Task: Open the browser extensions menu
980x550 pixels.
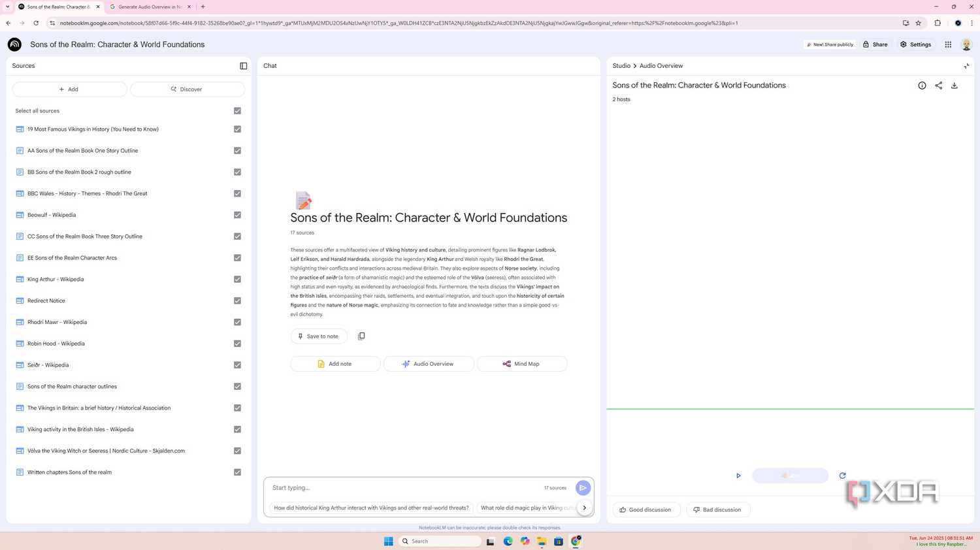Action: point(938,23)
